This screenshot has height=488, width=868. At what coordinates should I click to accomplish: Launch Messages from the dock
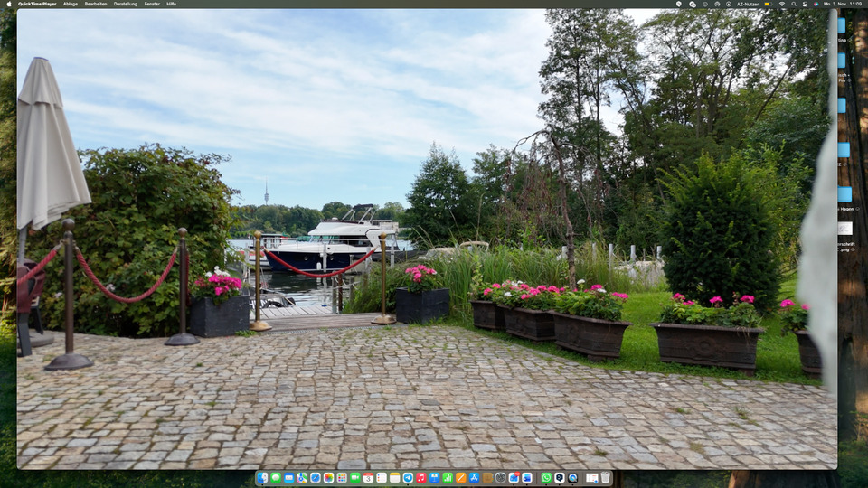tap(276, 477)
